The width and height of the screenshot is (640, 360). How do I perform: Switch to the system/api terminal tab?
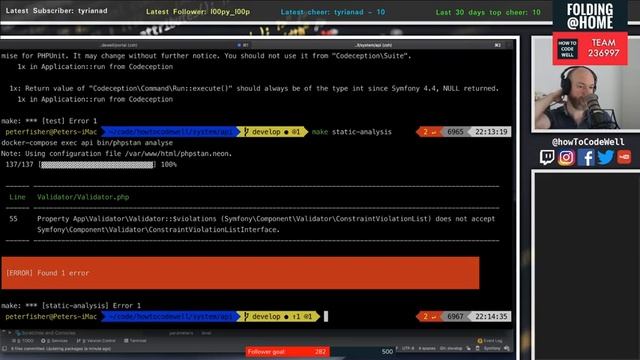click(373, 45)
